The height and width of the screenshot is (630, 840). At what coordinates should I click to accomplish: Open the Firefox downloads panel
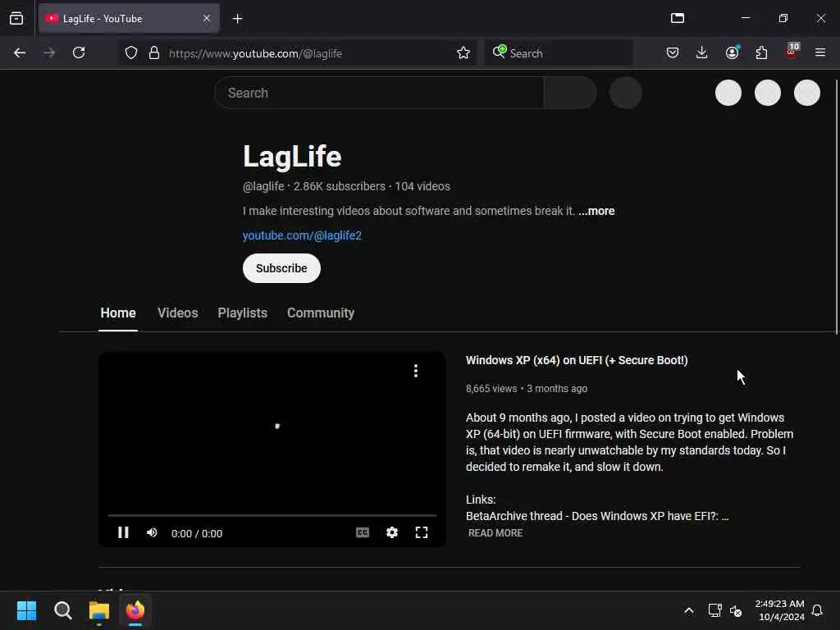click(702, 52)
